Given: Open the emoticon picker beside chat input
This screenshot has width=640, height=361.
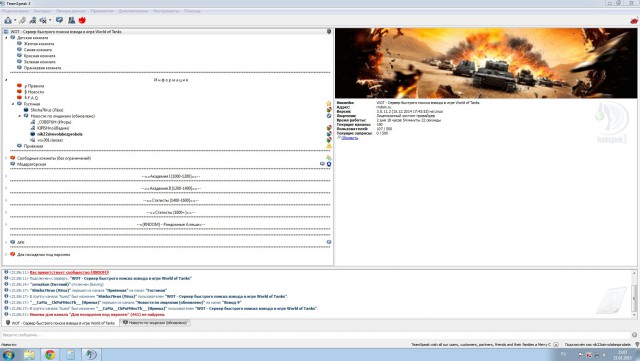Looking at the screenshot, I should point(634,335).
